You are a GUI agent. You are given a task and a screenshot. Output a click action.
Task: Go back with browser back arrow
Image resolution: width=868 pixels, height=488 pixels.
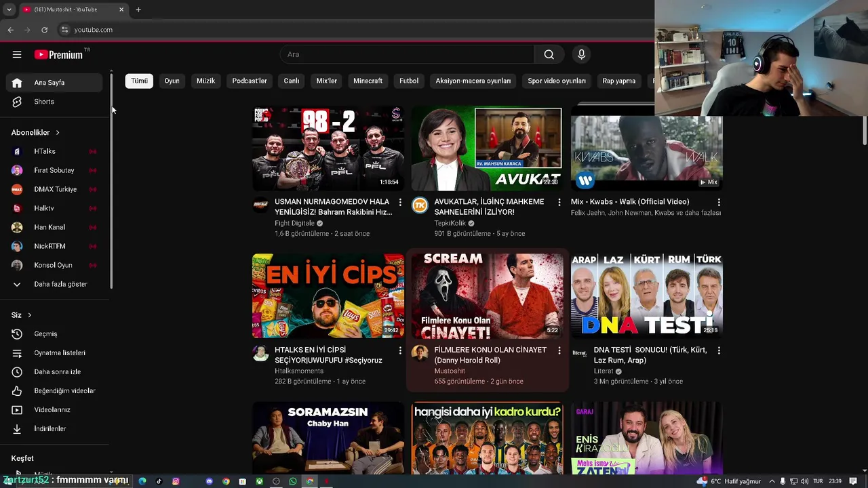tap(10, 30)
